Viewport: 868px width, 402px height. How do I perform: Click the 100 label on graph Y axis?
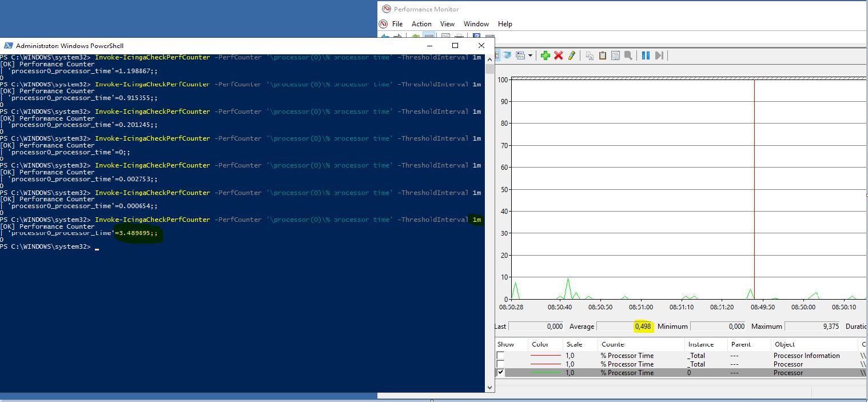(503, 79)
